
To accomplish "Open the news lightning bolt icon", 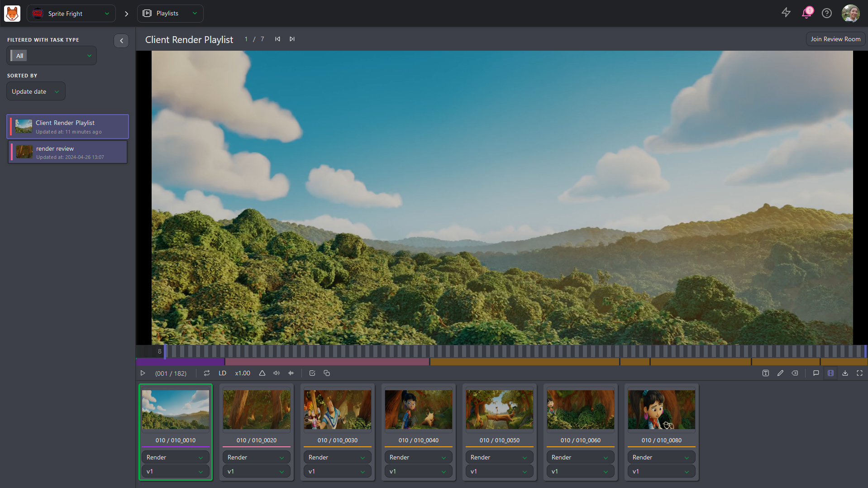I will 786,13.
